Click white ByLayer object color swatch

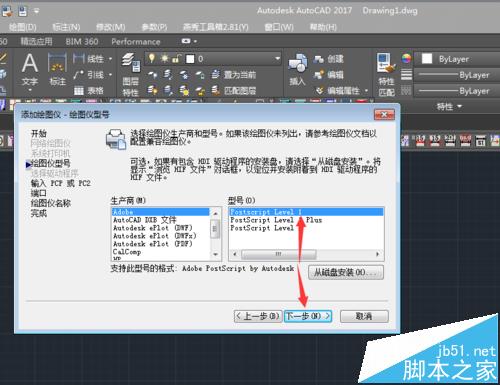(x=427, y=59)
